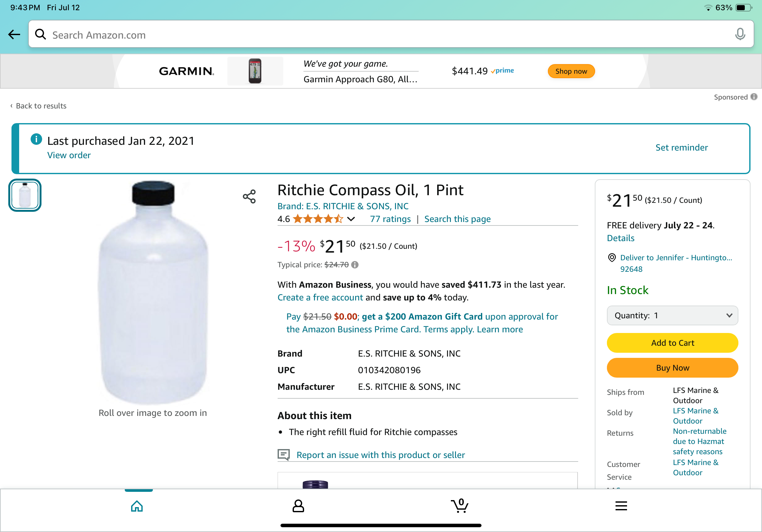Tap the Set reminder link

(681, 148)
